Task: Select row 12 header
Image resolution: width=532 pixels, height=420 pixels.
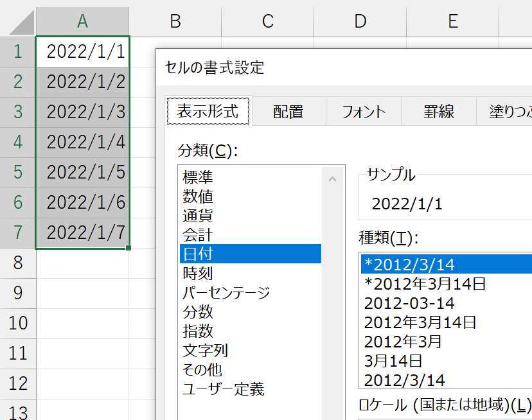Action: (17, 383)
